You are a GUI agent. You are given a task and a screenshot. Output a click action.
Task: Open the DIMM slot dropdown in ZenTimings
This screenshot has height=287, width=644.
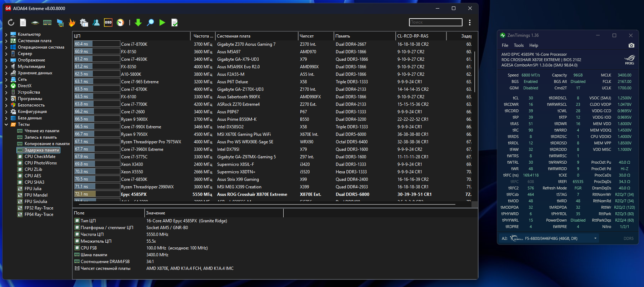(595, 238)
